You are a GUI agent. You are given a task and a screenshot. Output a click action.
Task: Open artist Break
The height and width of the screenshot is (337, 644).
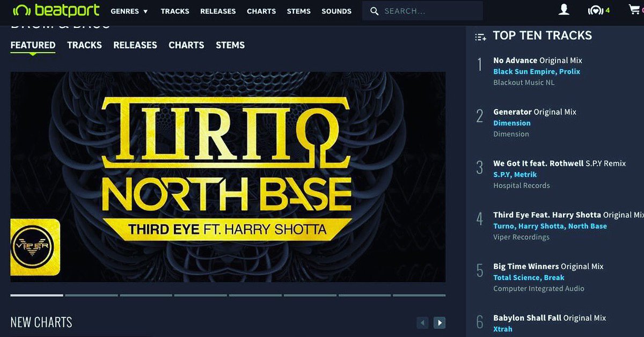(x=554, y=277)
